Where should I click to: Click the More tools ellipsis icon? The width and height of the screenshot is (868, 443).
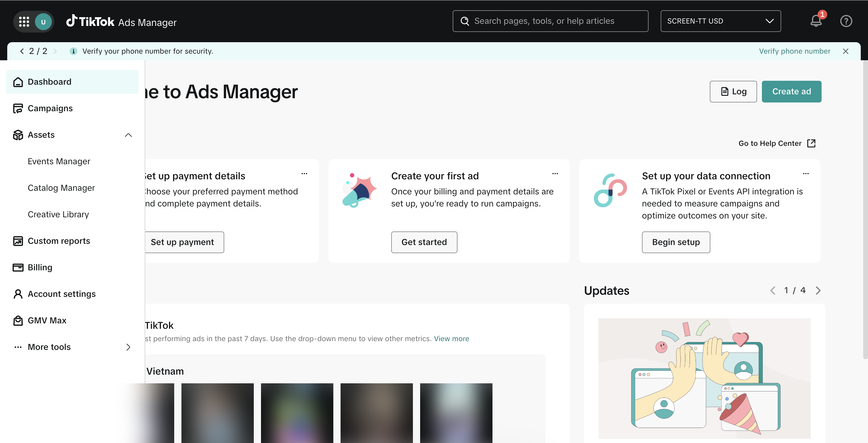point(18,347)
